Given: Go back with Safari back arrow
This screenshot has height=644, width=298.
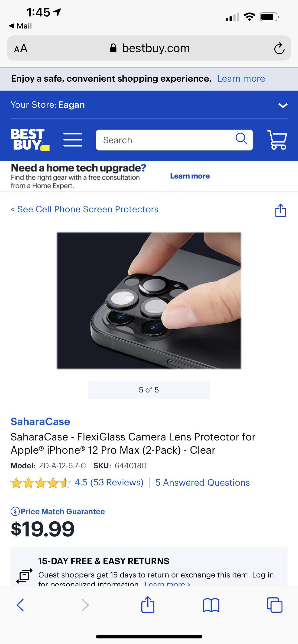Looking at the screenshot, I should click(20, 605).
